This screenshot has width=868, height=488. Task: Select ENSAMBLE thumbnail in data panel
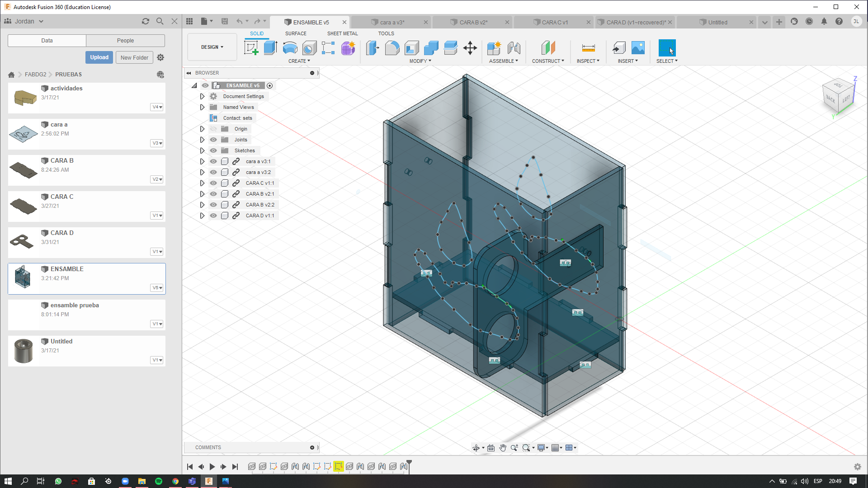(x=23, y=277)
